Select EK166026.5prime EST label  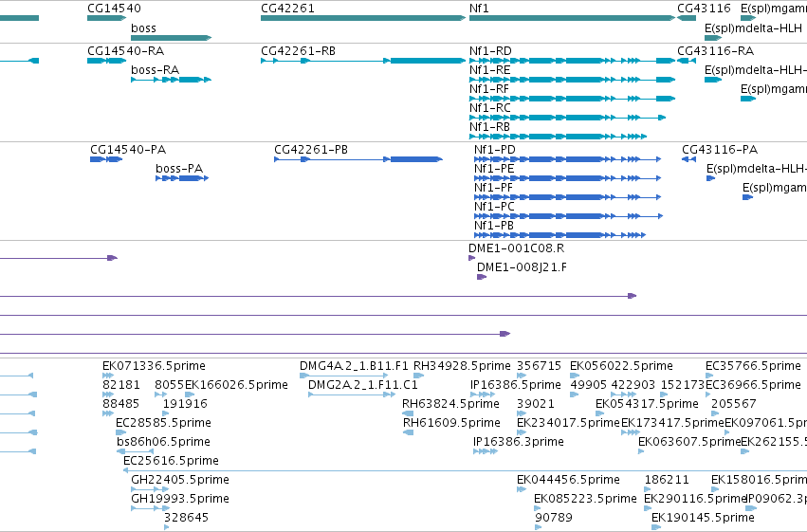point(236,385)
